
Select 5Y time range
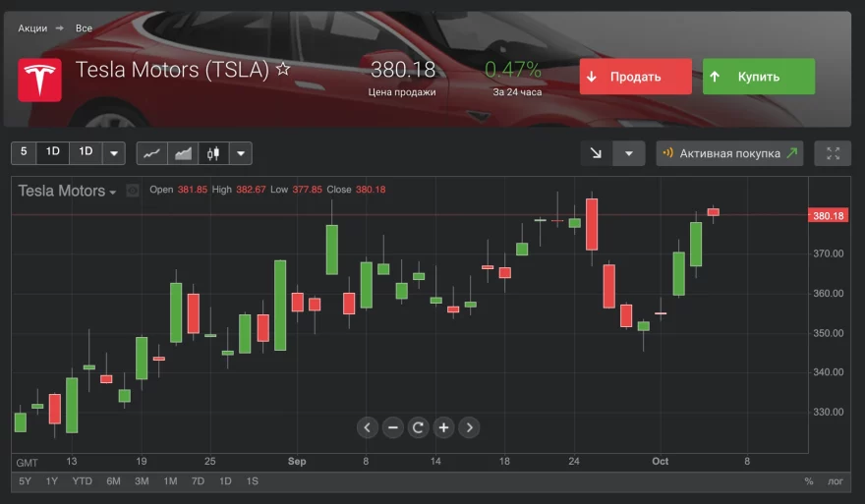point(25,481)
